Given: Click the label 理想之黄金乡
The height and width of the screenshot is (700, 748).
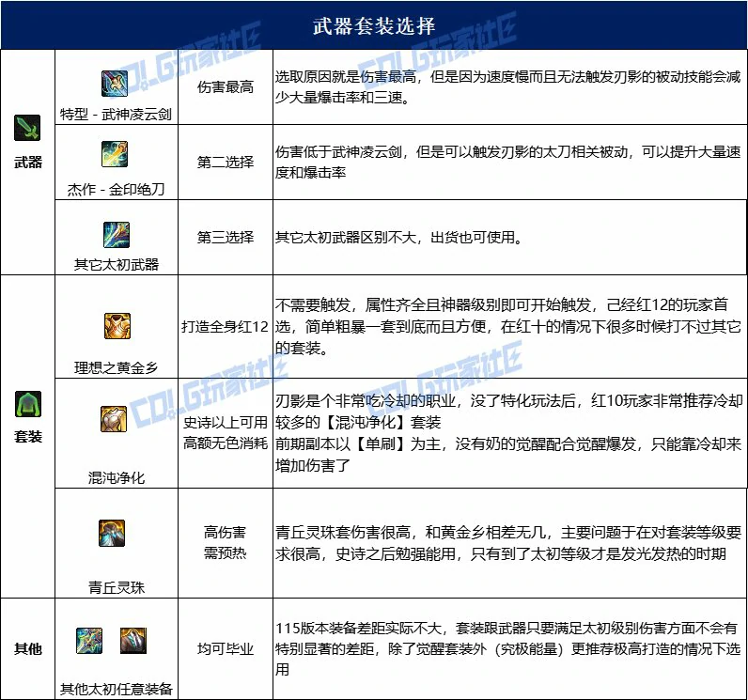Looking at the screenshot, I should click(x=117, y=368).
